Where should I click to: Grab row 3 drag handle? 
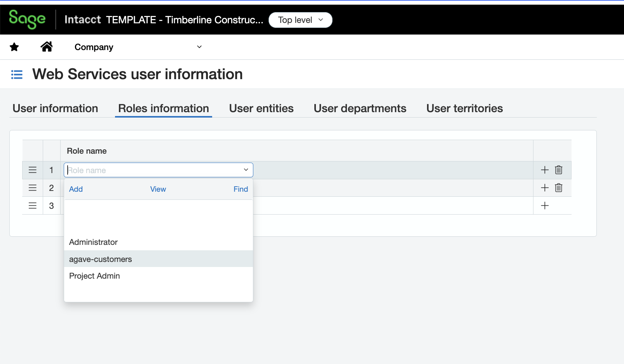click(x=33, y=206)
